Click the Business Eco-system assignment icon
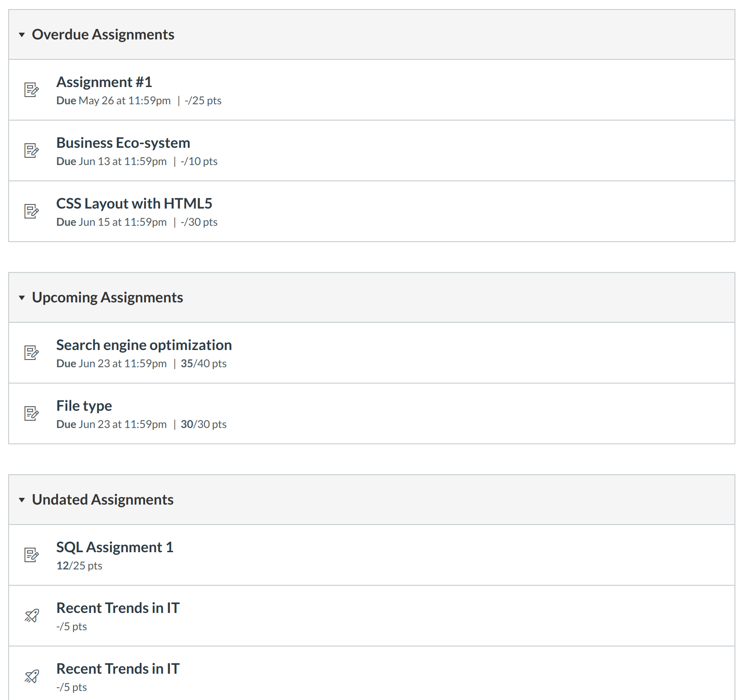 click(x=31, y=151)
